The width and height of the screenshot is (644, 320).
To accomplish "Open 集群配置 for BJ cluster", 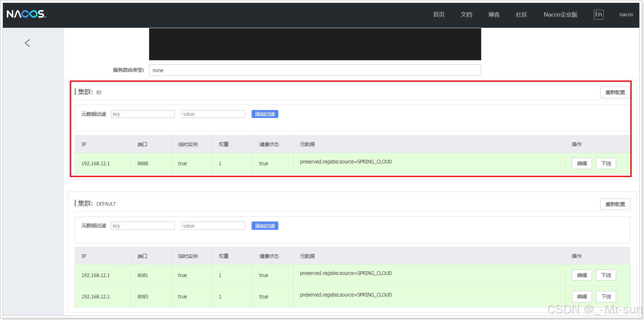I will (615, 92).
